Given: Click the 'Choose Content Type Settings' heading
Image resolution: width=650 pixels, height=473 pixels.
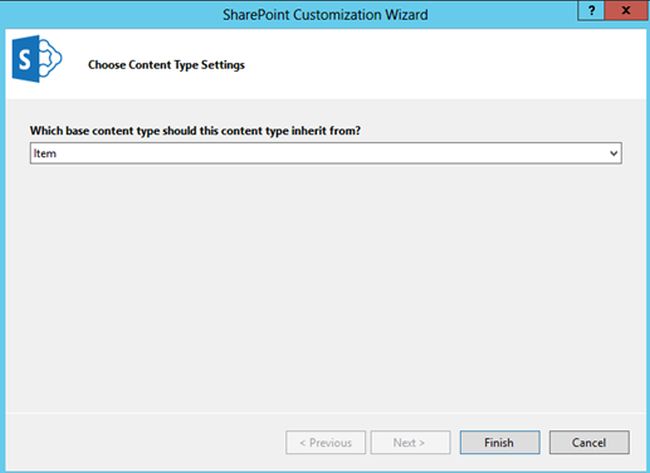Looking at the screenshot, I should point(166,65).
